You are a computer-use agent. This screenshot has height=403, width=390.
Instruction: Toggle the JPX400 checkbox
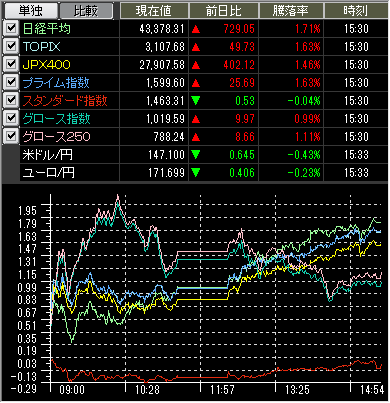[x=11, y=64]
